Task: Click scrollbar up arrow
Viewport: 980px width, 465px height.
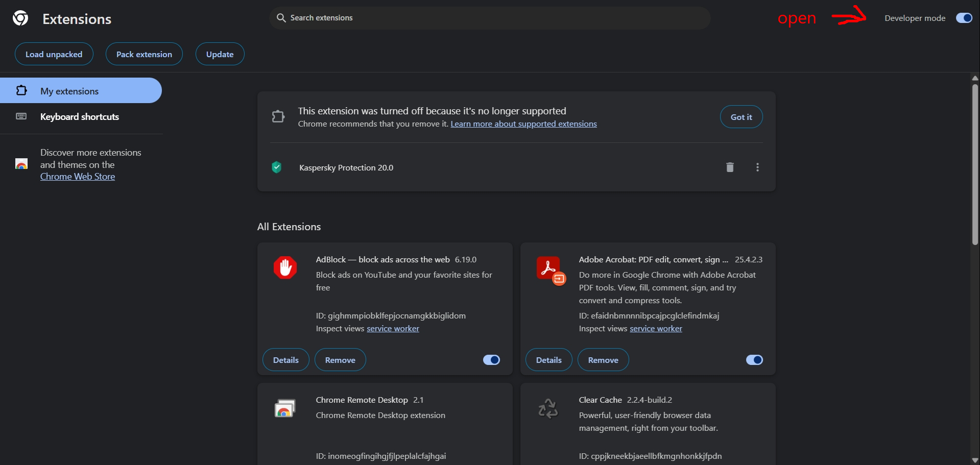Action: [975, 78]
